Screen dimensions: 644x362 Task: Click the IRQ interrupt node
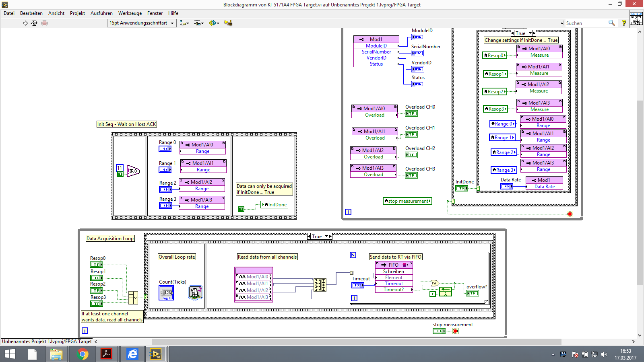tap(133, 171)
